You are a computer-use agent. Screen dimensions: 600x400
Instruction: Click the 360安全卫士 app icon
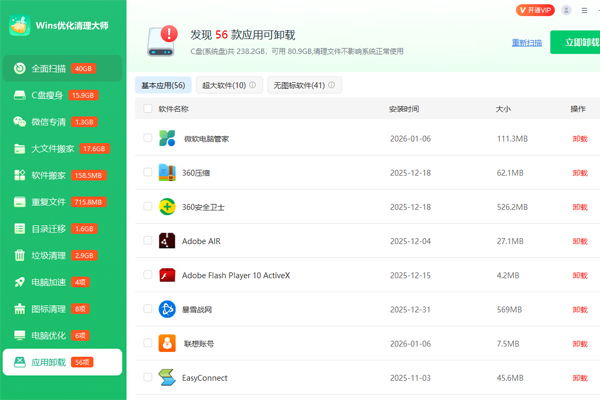[x=167, y=207]
